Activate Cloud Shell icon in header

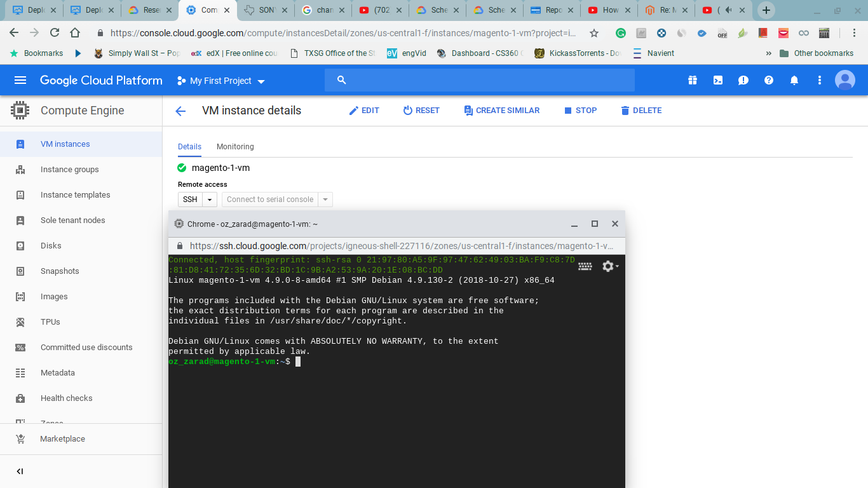(717, 80)
